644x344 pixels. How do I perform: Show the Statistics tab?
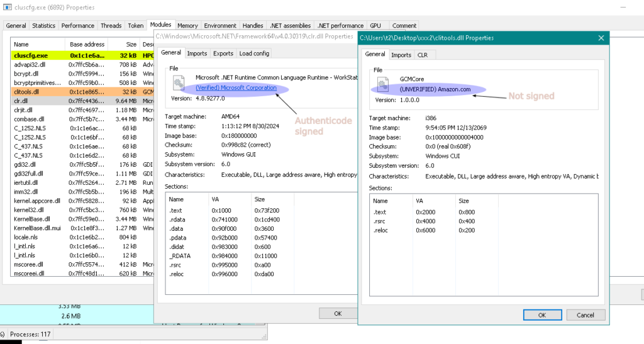[43, 26]
